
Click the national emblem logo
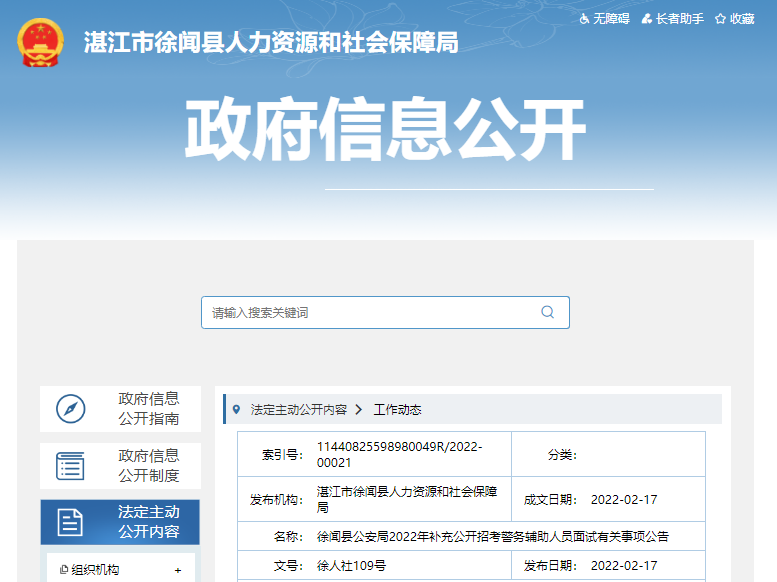click(x=41, y=42)
